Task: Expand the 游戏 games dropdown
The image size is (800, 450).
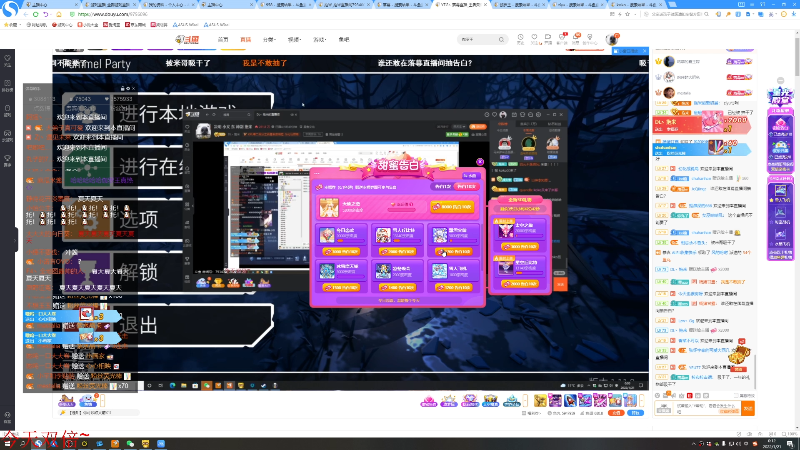Action: click(319, 39)
